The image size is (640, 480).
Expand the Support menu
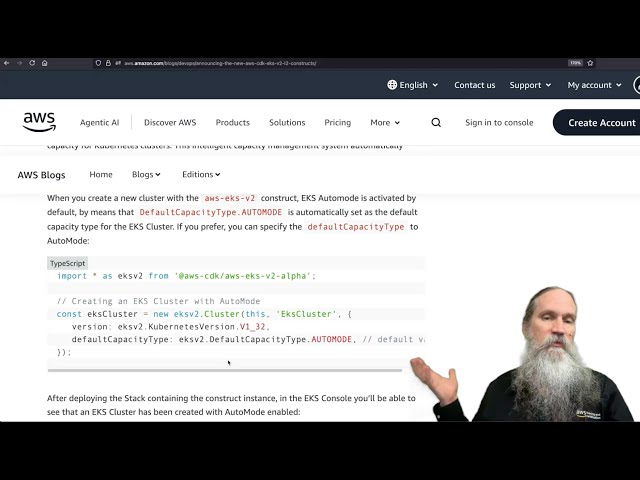tap(530, 85)
